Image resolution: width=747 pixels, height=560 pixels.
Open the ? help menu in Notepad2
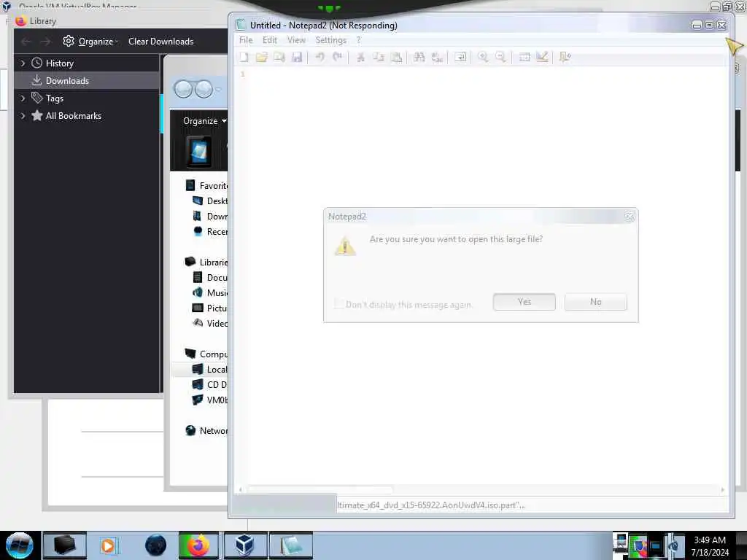pos(359,40)
